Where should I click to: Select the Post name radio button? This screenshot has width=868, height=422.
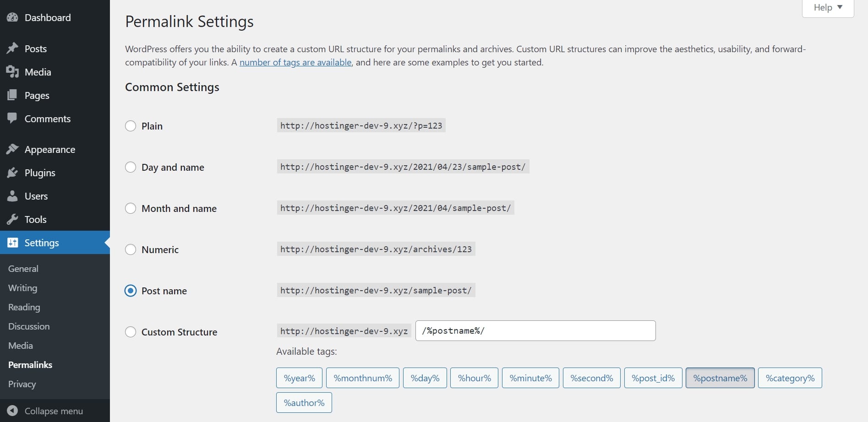[x=131, y=291]
